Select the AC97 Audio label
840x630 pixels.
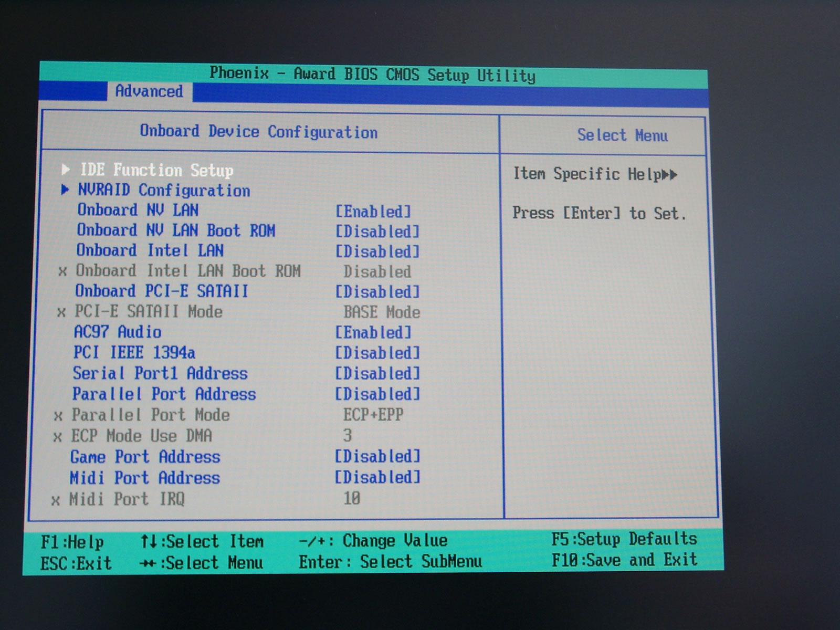(118, 332)
